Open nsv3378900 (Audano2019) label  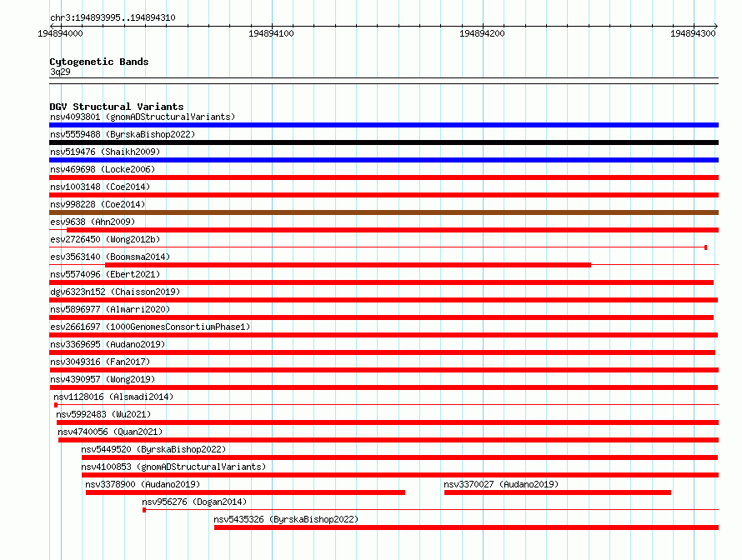coord(143,484)
